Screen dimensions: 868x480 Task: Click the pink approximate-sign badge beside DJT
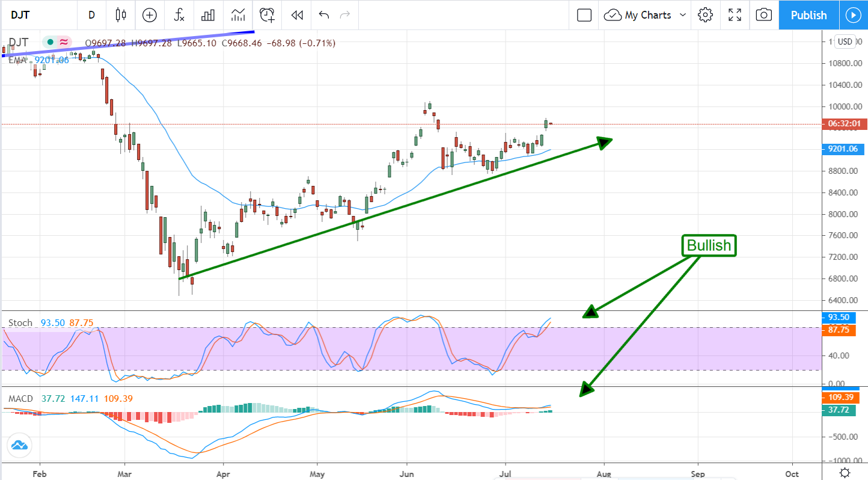(64, 42)
